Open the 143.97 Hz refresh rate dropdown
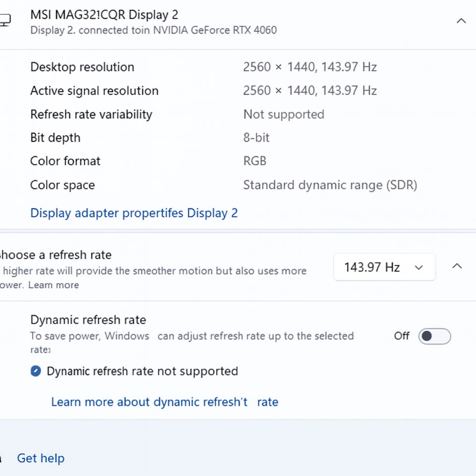 coord(384,267)
